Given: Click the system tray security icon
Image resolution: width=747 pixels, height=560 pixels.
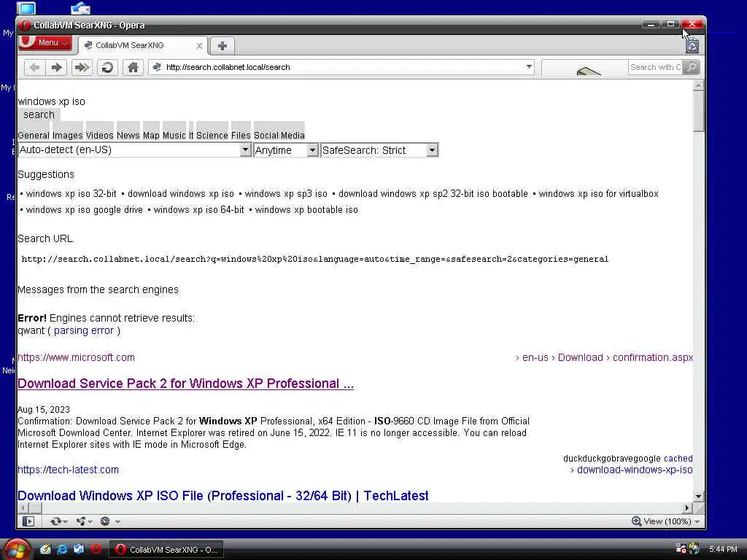Looking at the screenshot, I should point(694,549).
